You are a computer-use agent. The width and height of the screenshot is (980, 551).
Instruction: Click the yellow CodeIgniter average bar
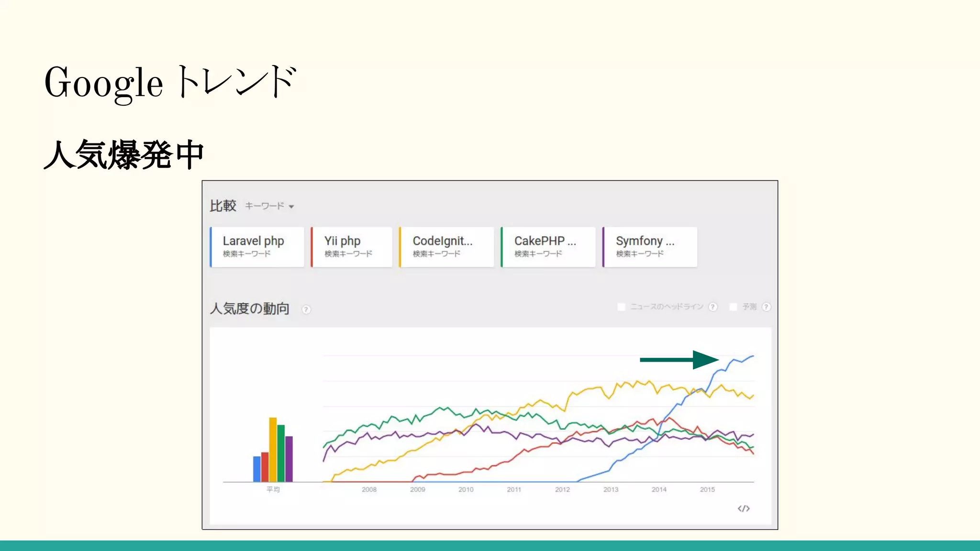click(273, 450)
